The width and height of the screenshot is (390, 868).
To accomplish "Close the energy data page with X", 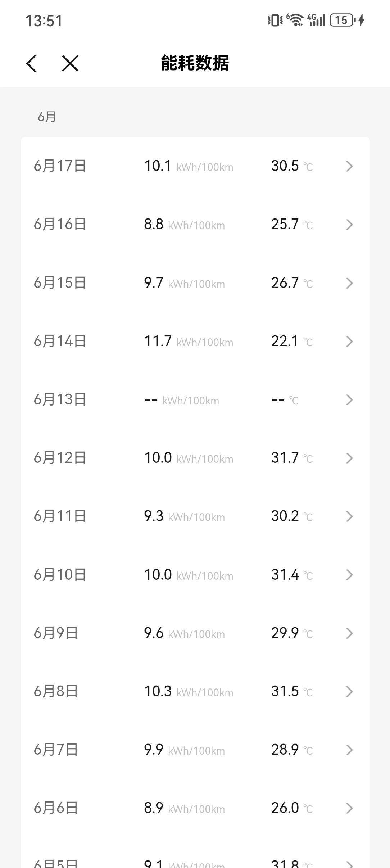I will coord(70,64).
